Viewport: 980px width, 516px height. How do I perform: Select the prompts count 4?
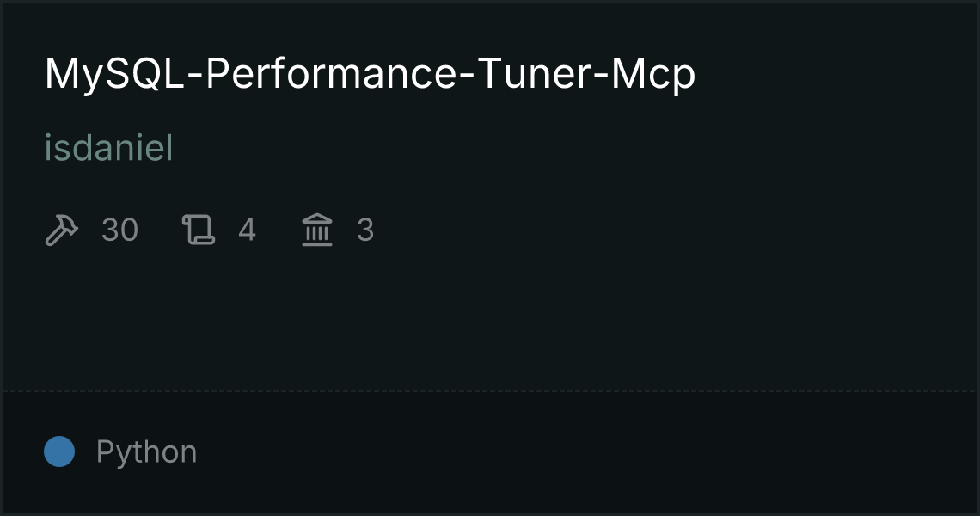(247, 230)
